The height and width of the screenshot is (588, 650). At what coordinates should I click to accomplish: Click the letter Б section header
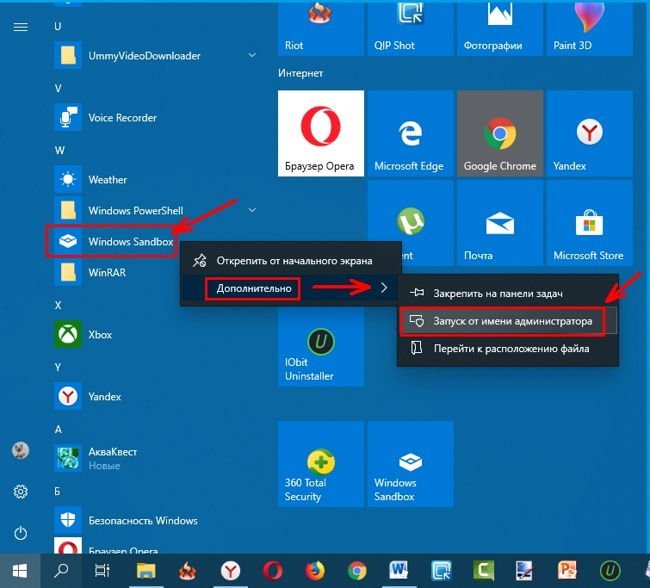57,491
